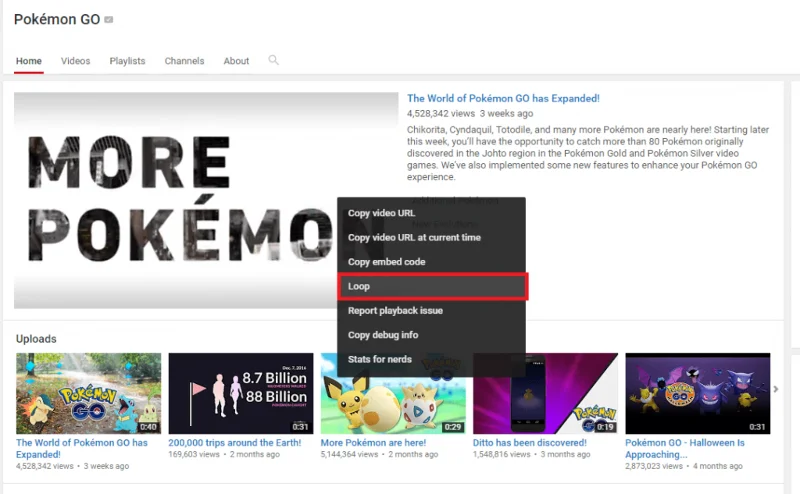
Task: Click the Halloween Is Approaching video thumbnail
Action: [x=697, y=393]
